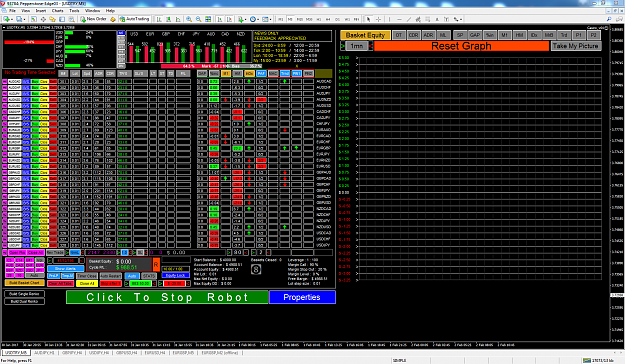The width and height of the screenshot is (625, 364).
Task: Select the candlestick chart type icon
Action: point(168,19)
